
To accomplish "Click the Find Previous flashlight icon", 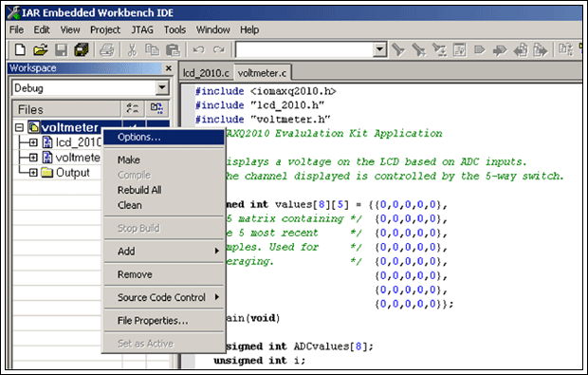I will (x=398, y=49).
